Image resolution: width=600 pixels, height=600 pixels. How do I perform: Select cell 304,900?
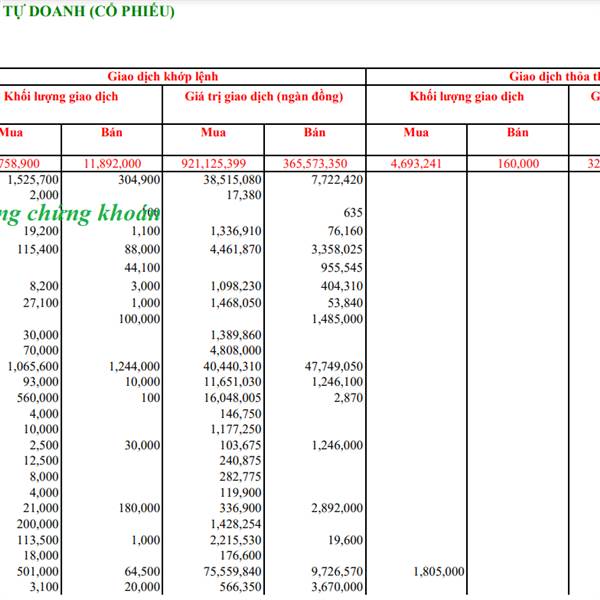pyautogui.click(x=139, y=179)
